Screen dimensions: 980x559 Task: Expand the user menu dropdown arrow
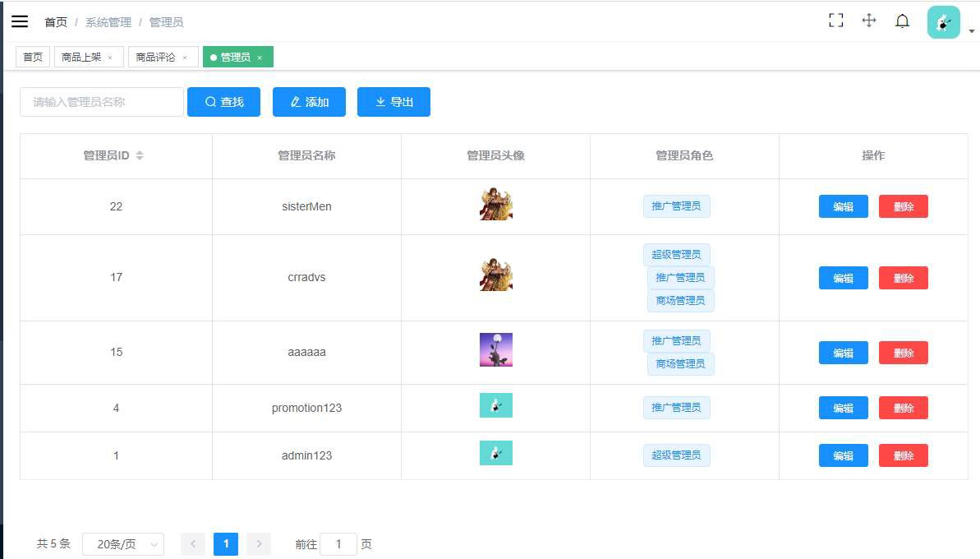(971, 30)
